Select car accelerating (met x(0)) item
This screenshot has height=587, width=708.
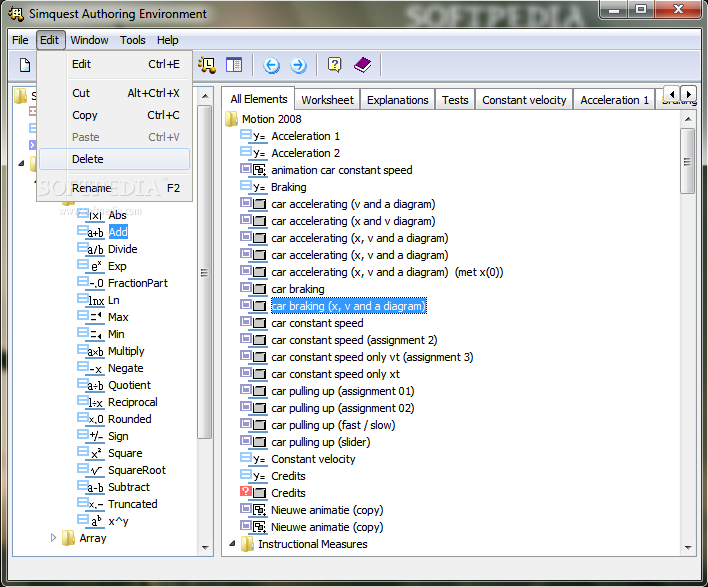coord(387,272)
